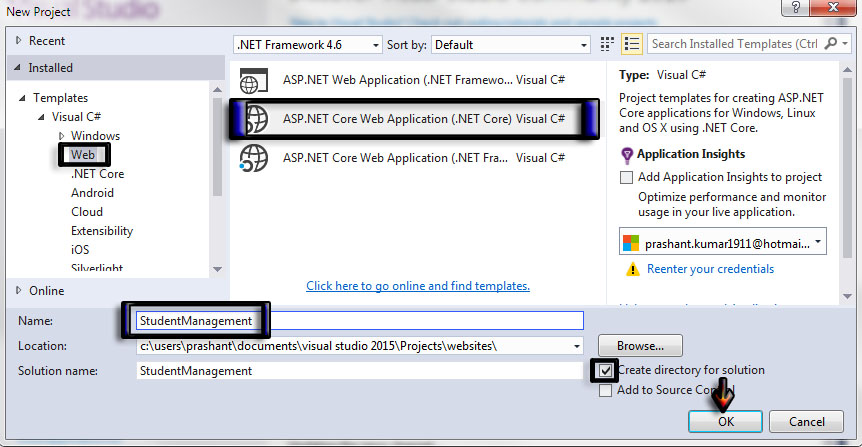Select the .NET Core template category
The width and height of the screenshot is (862, 447).
tap(97, 174)
